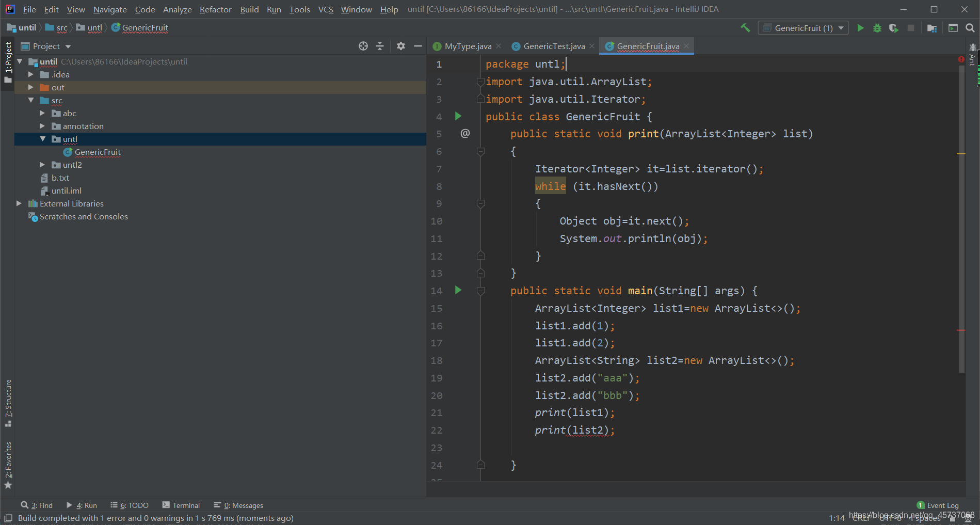980x525 pixels.
Task: Close the MyType.java tab
Action: pyautogui.click(x=499, y=46)
